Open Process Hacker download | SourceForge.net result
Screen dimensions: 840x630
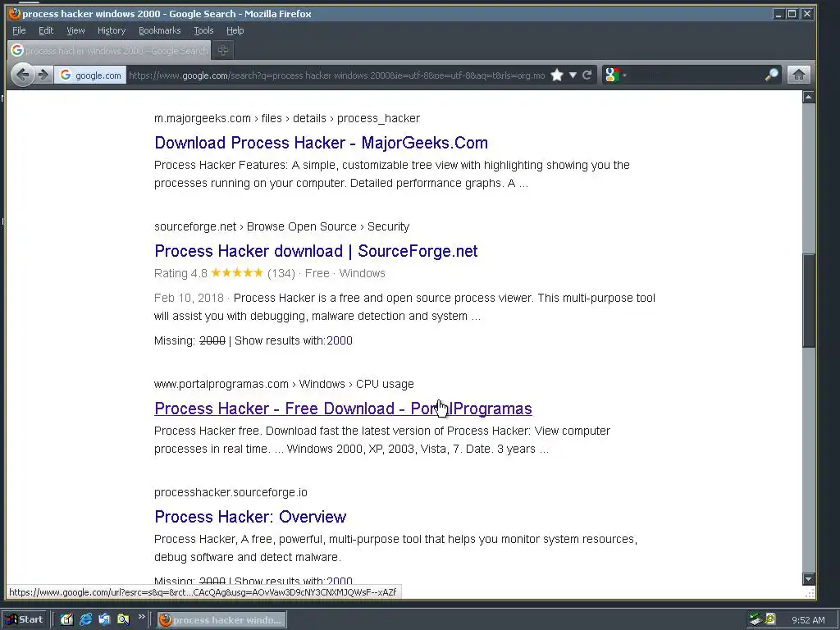(316, 251)
